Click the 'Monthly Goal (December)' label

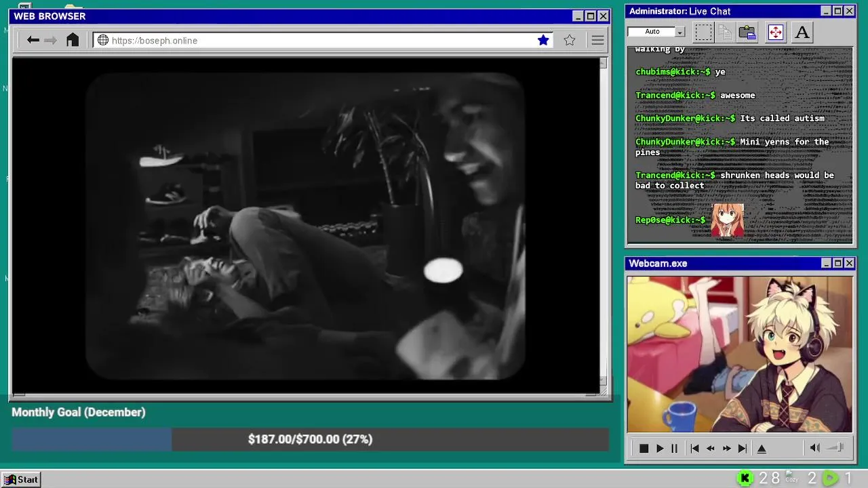[79, 412]
